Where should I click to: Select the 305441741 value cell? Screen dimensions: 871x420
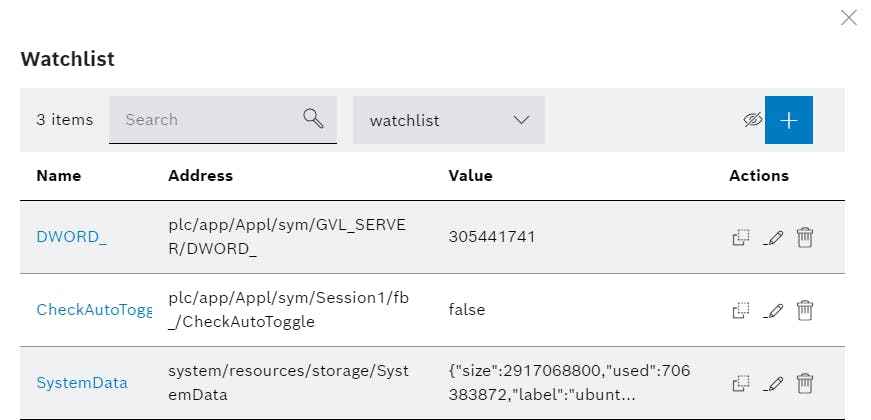click(492, 237)
